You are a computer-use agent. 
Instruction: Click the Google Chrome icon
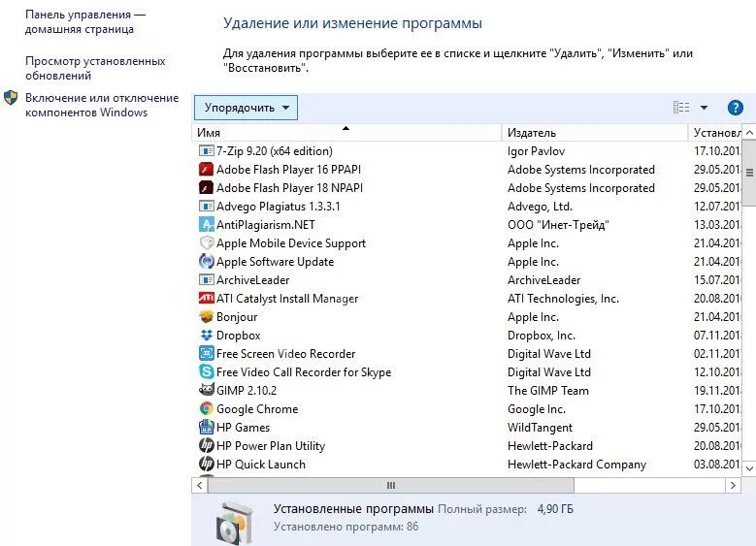207,408
